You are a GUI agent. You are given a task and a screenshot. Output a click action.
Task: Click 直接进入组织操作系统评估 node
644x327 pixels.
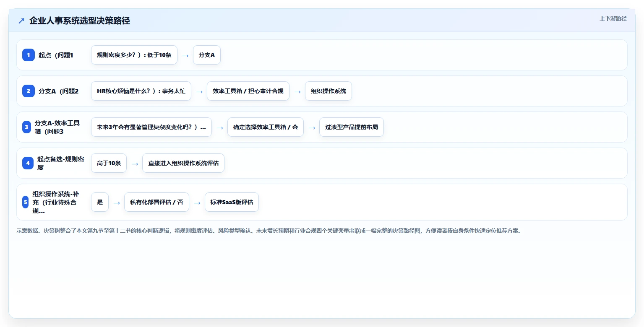click(x=183, y=163)
